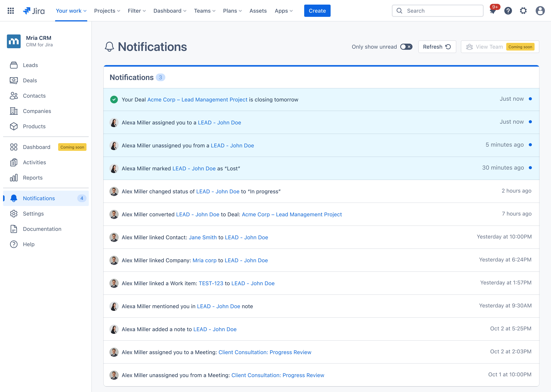Viewport: 551px width, 392px height.
Task: Open Acme Corp link in closing tomorrow notification
Action: [197, 100]
